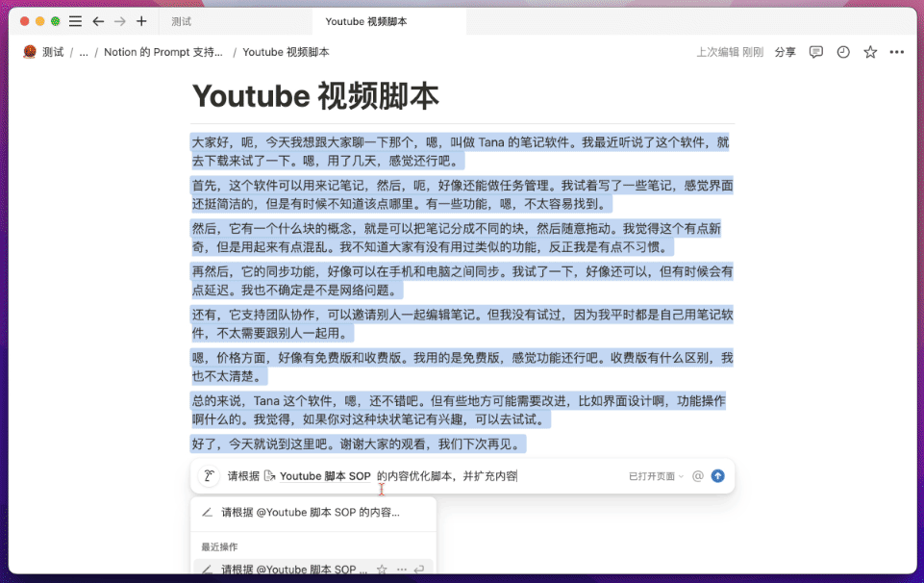Click the 分享 share button
924x583 pixels.
click(x=785, y=52)
